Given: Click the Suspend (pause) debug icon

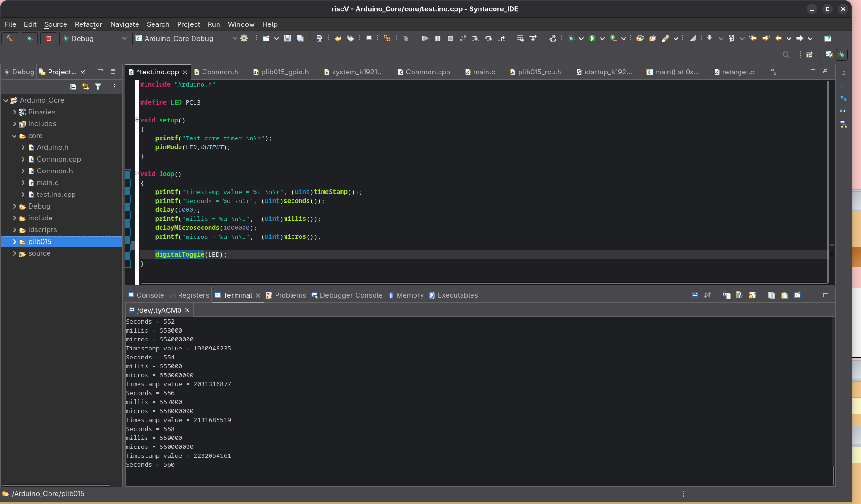Looking at the screenshot, I should (x=438, y=38).
